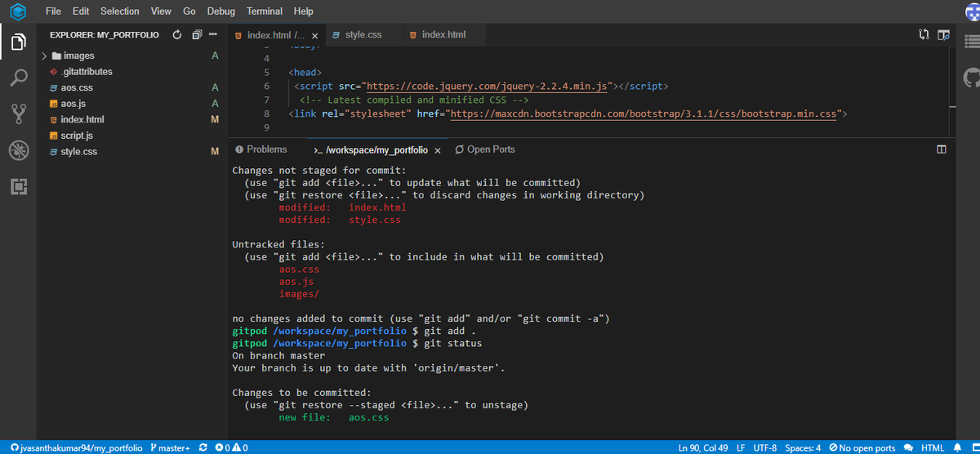Change the HTML language mode
The height and width of the screenshot is (454, 980).
(932, 447)
